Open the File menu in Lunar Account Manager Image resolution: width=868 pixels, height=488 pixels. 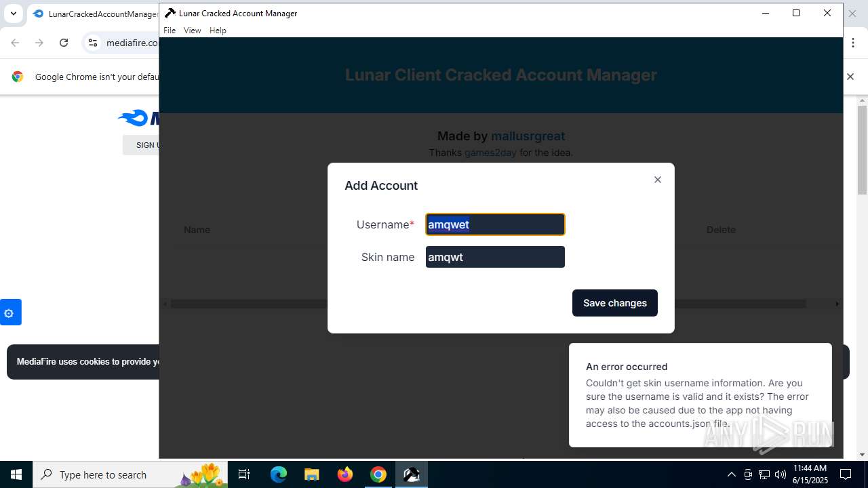click(170, 30)
